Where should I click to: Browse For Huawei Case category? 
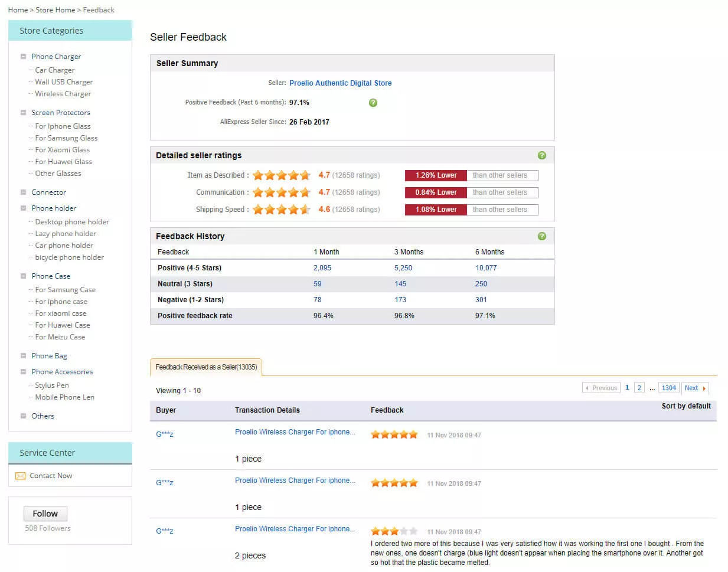click(x=63, y=325)
